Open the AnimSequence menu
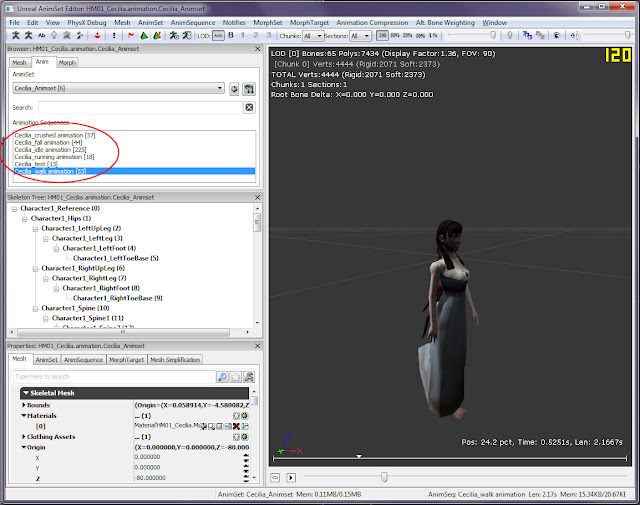The width and height of the screenshot is (640, 505). (193, 22)
